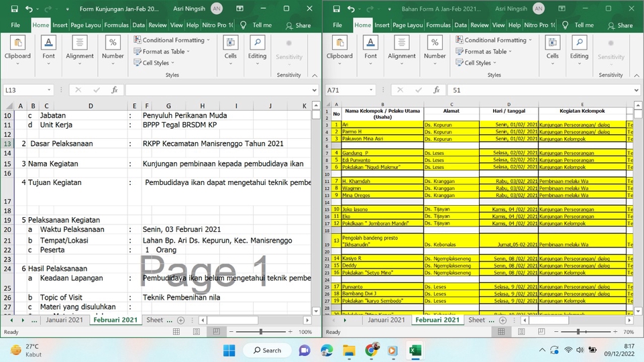Switch to Page Layout view in left status bar
This screenshot has width=644, height=362.
(x=197, y=332)
